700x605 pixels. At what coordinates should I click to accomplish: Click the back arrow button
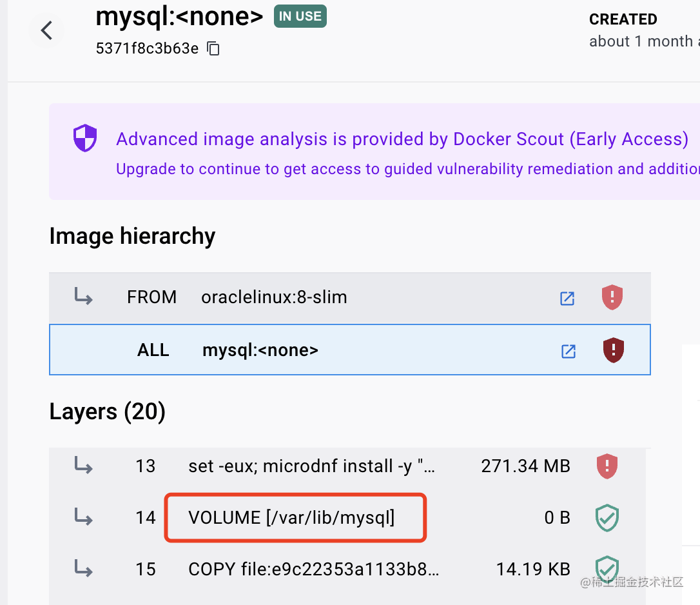click(46, 30)
